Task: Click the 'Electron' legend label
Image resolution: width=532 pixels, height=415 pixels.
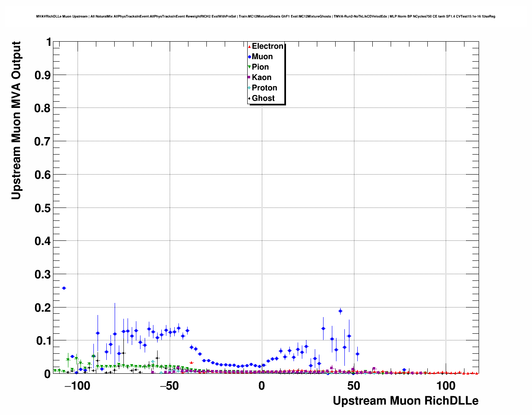Action: point(268,46)
